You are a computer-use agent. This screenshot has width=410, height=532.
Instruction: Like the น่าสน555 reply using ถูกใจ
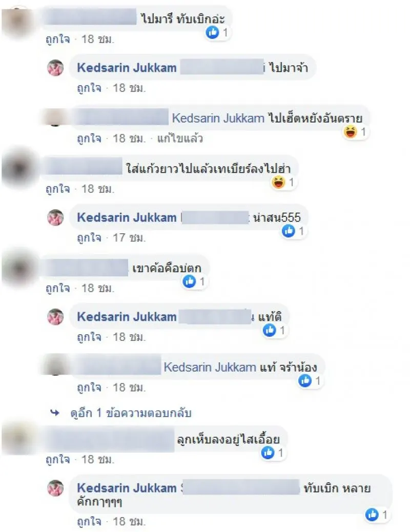(89, 237)
